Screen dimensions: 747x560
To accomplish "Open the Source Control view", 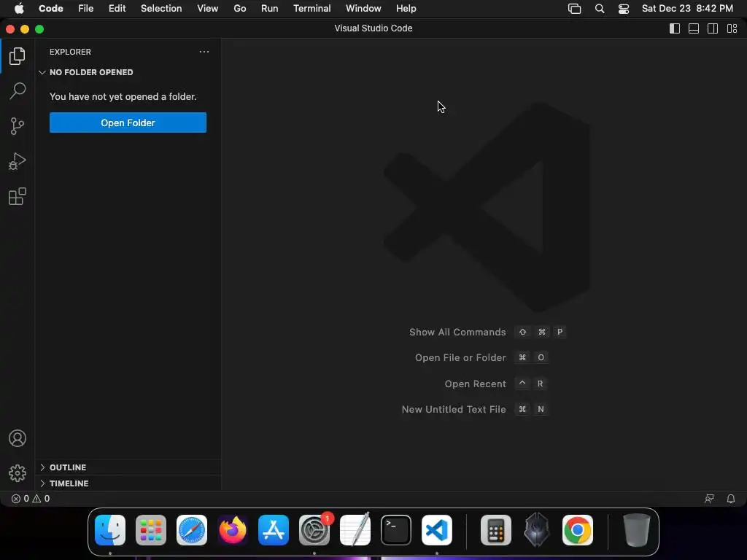I will tap(18, 126).
